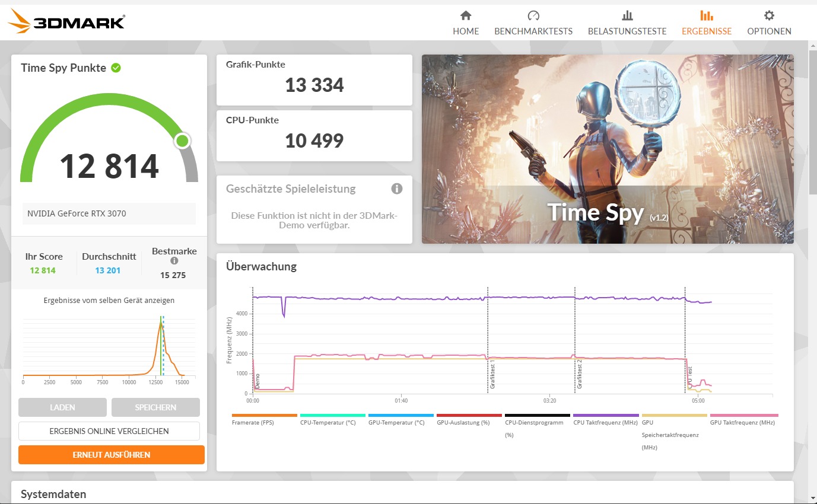This screenshot has width=817, height=504.
Task: Click the LADEN button
Action: pos(62,407)
